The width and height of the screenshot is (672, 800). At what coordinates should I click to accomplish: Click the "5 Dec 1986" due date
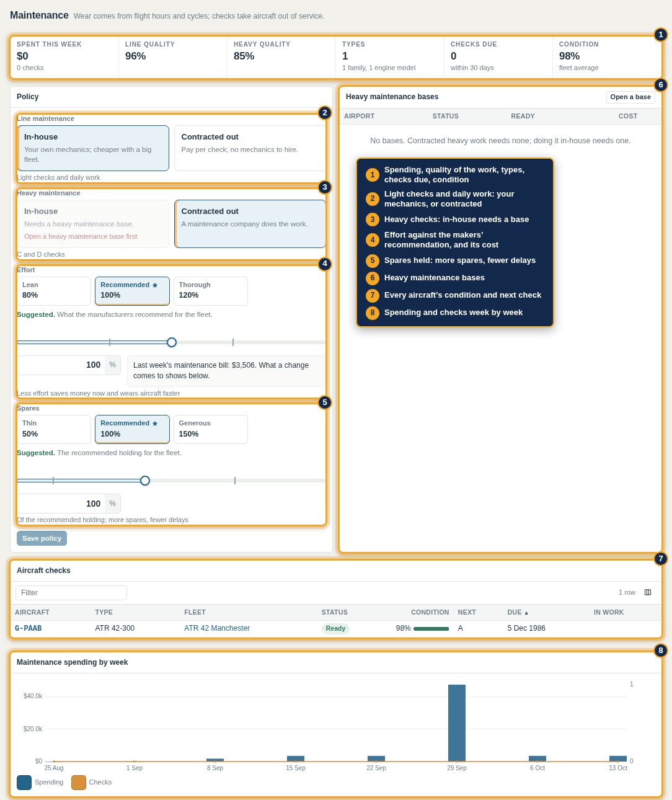(x=526, y=628)
